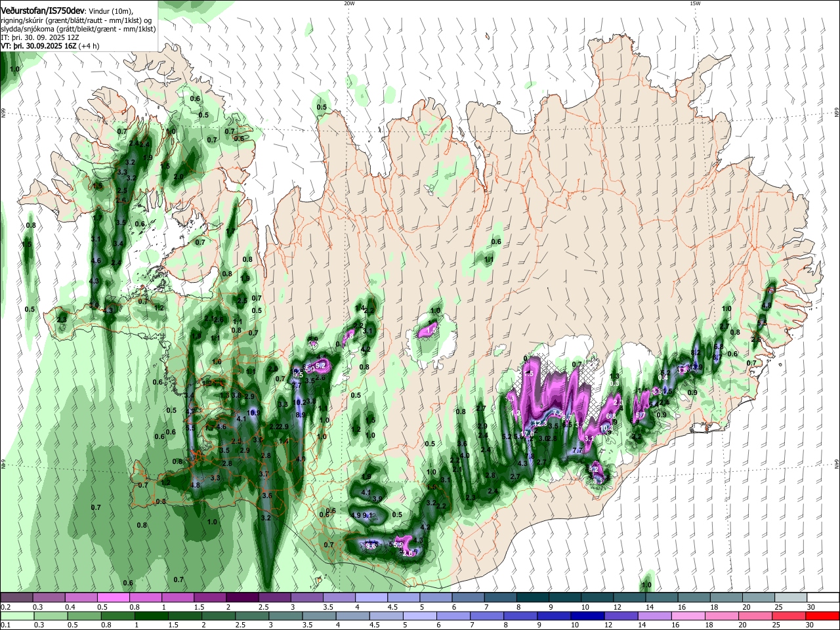Image resolution: width=840 pixels, height=630 pixels.
Task: Click the dark teal 9 swatch in top legend row
Action: point(565,598)
